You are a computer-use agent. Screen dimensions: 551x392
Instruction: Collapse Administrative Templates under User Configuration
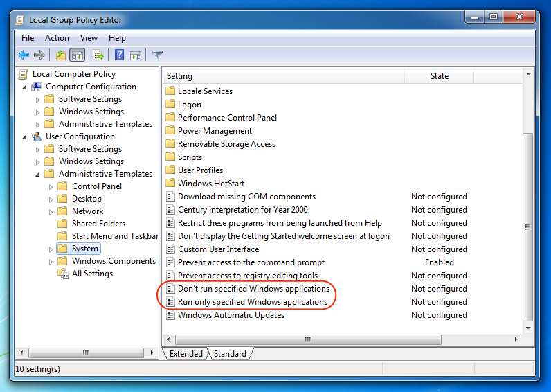37,175
